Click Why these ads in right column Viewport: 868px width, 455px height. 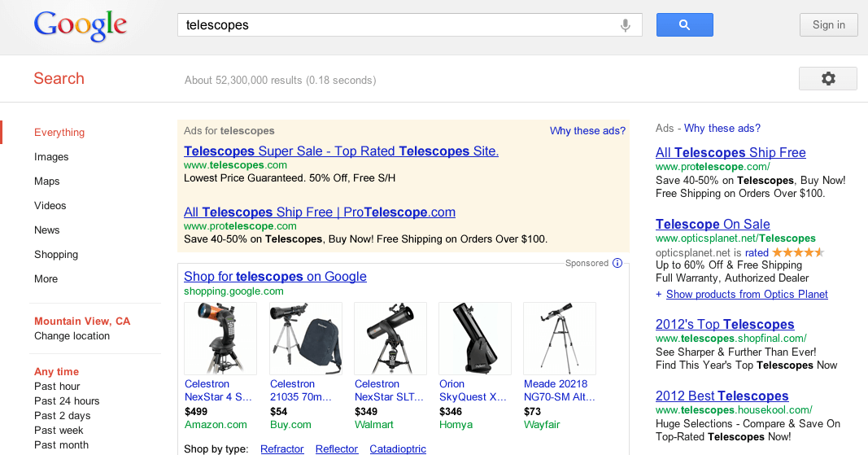tap(722, 128)
